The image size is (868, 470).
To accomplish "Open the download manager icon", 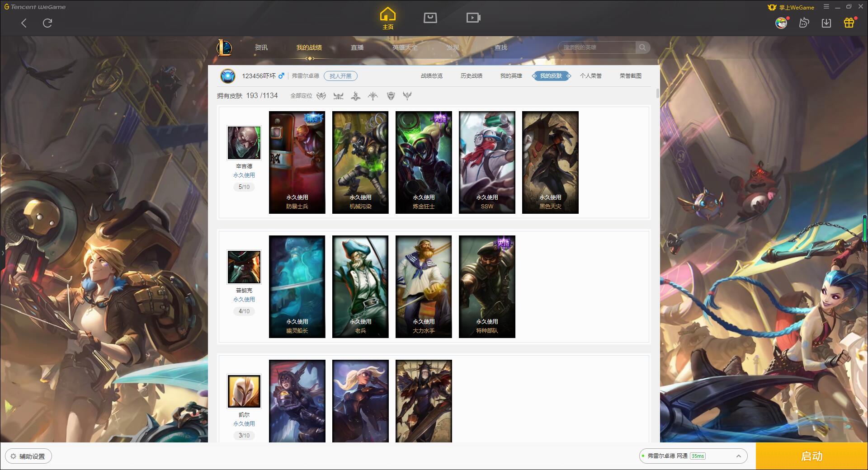I will (x=826, y=23).
